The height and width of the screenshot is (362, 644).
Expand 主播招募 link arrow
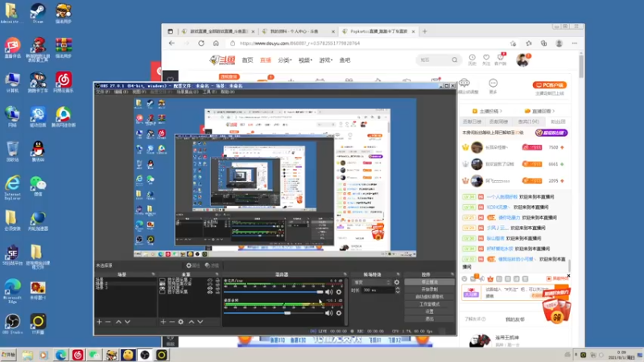click(501, 111)
